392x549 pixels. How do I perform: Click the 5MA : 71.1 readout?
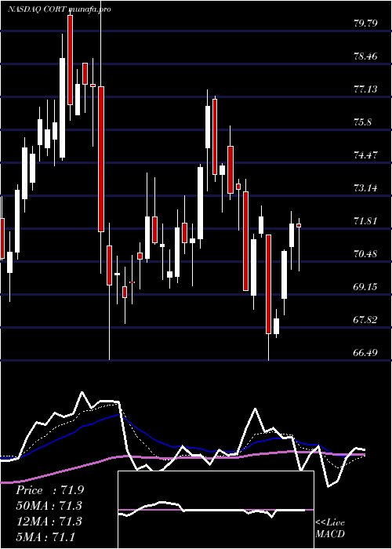click(x=45, y=536)
